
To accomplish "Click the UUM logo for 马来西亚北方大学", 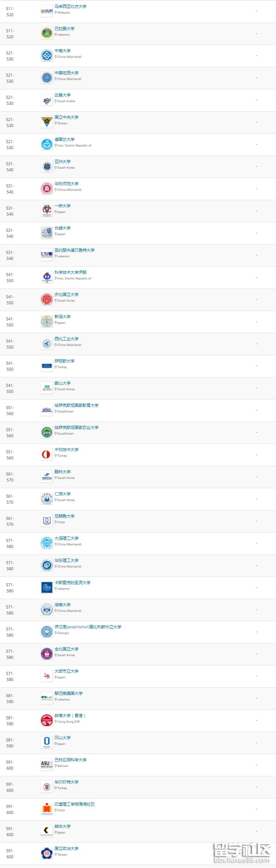I will click(47, 11).
